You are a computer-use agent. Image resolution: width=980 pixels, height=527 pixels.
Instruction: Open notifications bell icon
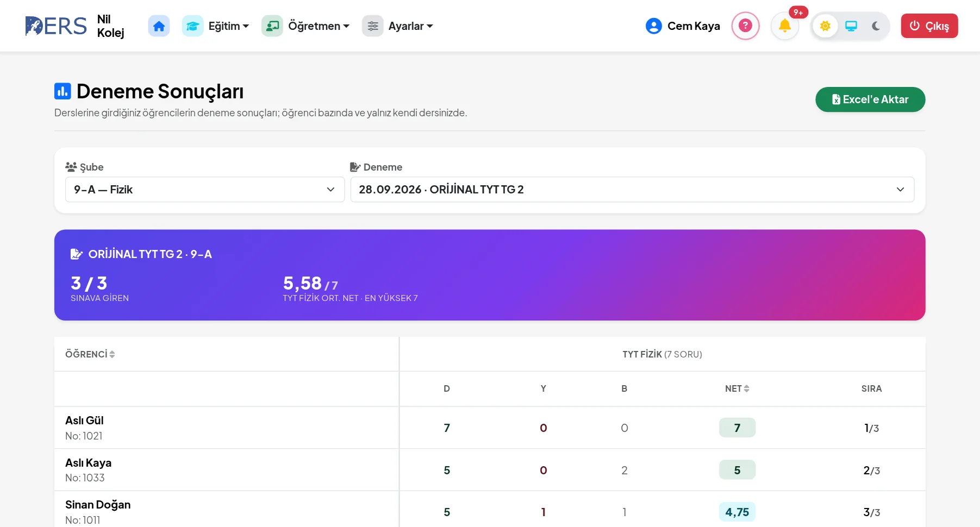pyautogui.click(x=785, y=26)
